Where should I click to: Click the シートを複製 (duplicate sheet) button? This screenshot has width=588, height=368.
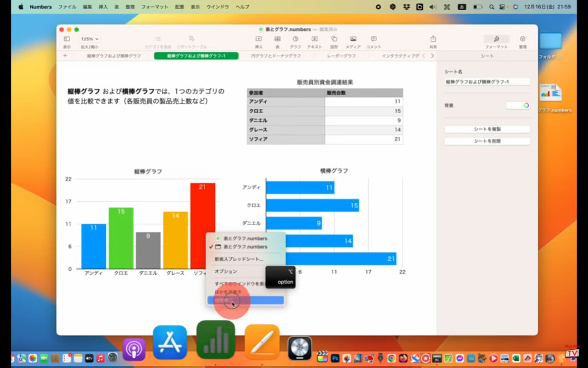(x=487, y=129)
